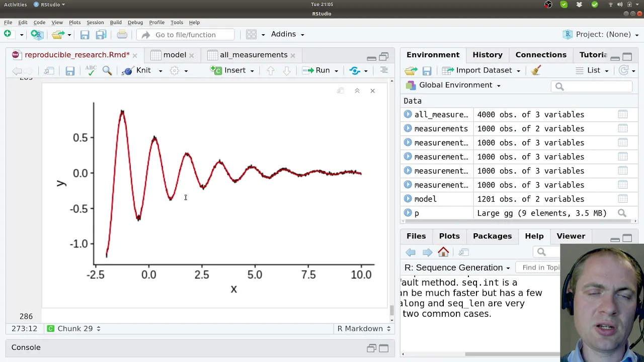Open the clock showing Tue 21:05
Viewport: 644px width, 362px height.
point(322,5)
